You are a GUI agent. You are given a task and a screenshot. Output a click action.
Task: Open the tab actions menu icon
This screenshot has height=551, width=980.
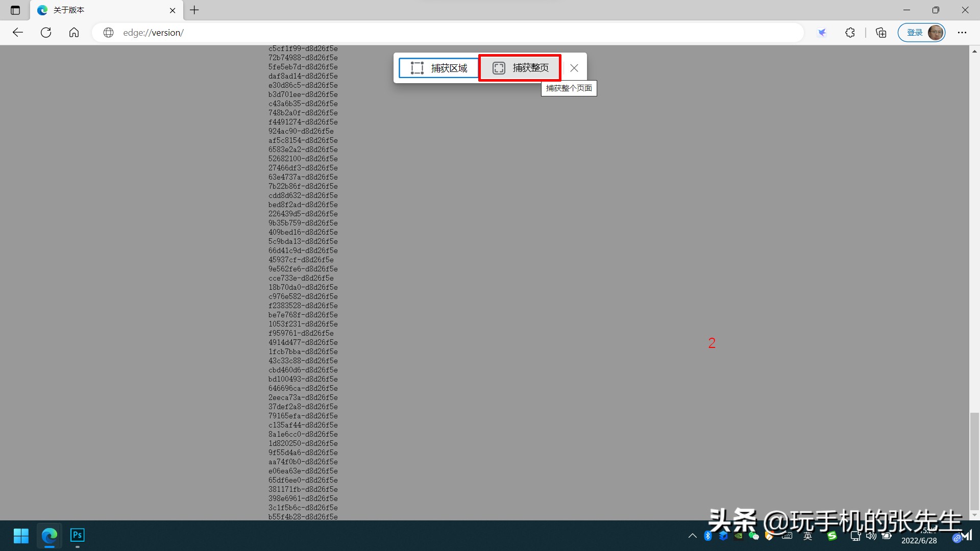coord(15,10)
